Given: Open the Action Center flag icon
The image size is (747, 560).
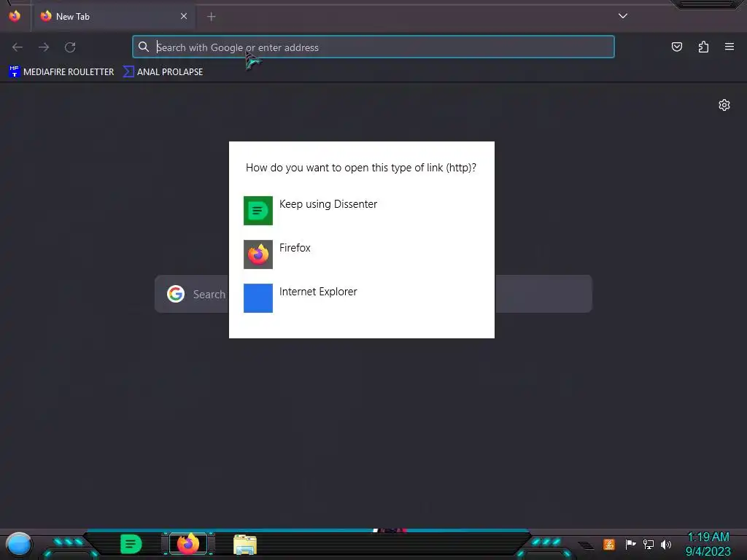Looking at the screenshot, I should (630, 544).
